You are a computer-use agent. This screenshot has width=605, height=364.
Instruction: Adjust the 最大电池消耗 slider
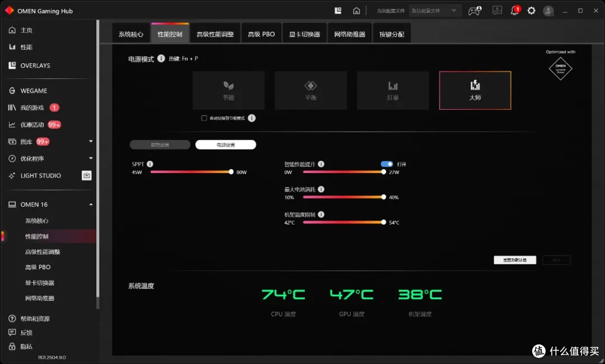[383, 197]
